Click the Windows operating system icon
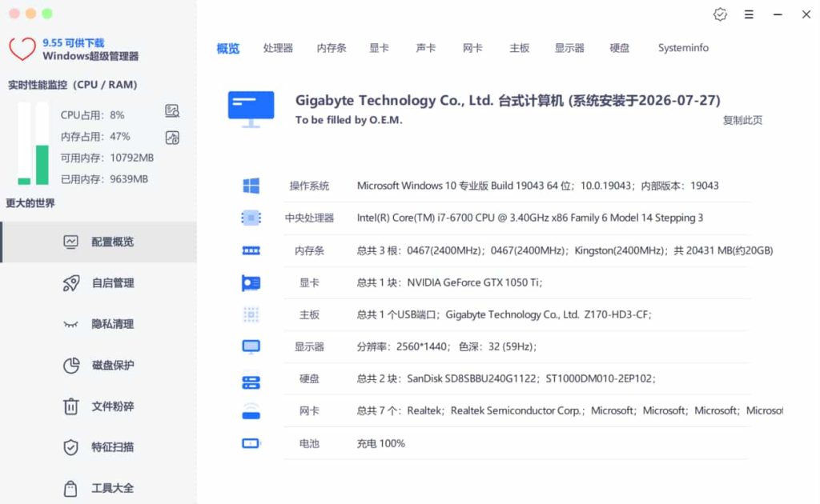820x504 pixels. [x=251, y=186]
